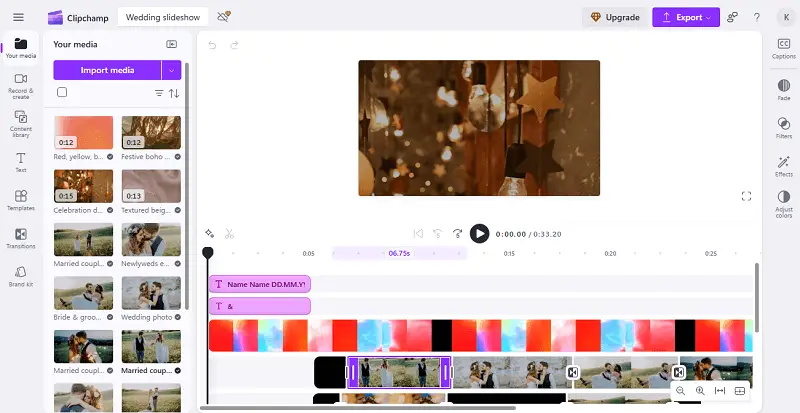Edit the Wedding slideshow title
Viewport: 800px width, 413px height.
click(x=163, y=17)
